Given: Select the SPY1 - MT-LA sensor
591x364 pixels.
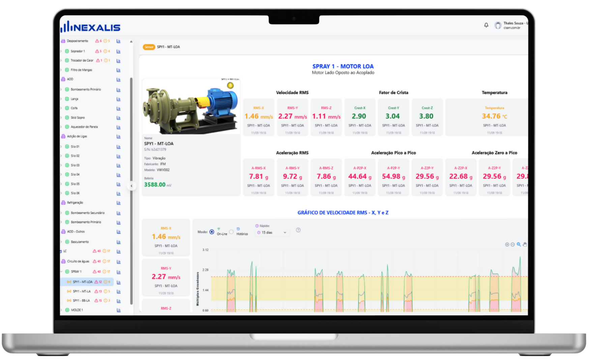Looking at the screenshot, I should click(x=82, y=291).
